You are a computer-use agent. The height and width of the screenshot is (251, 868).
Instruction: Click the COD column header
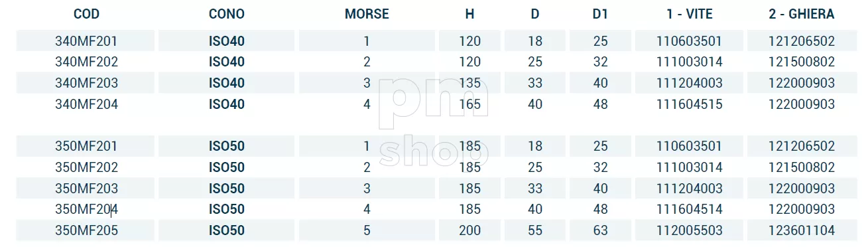click(86, 14)
